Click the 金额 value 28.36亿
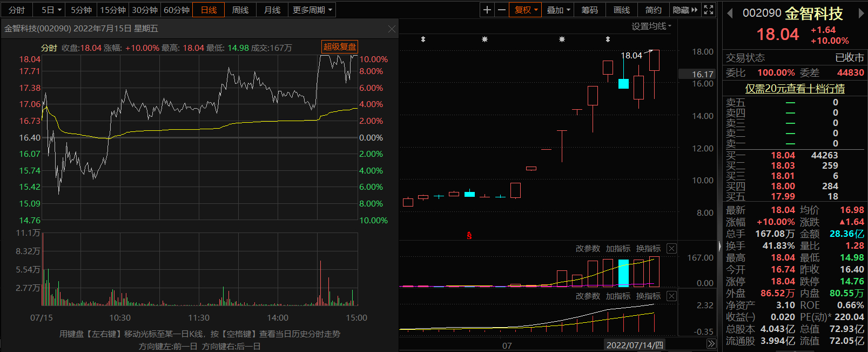Screen dimensions: 868x352 tap(846, 234)
